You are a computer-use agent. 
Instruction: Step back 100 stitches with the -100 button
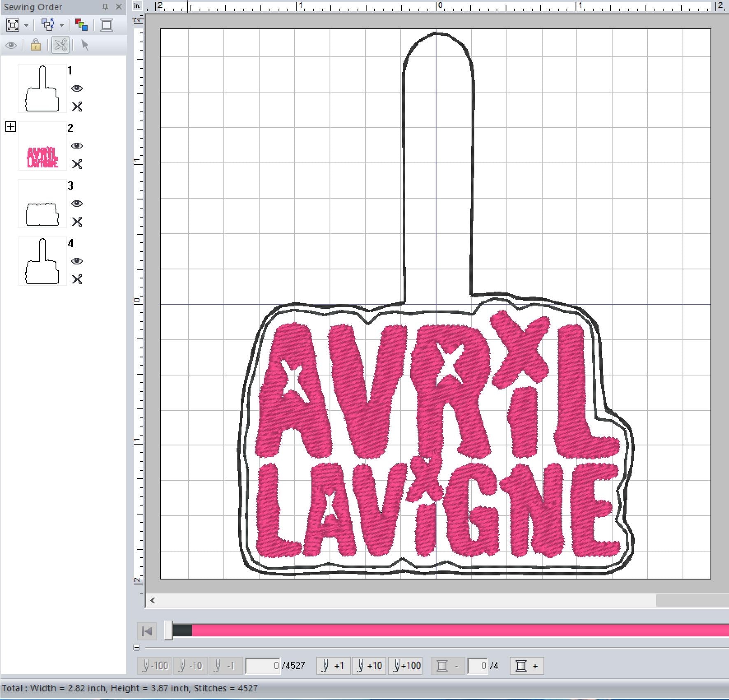[x=155, y=665]
